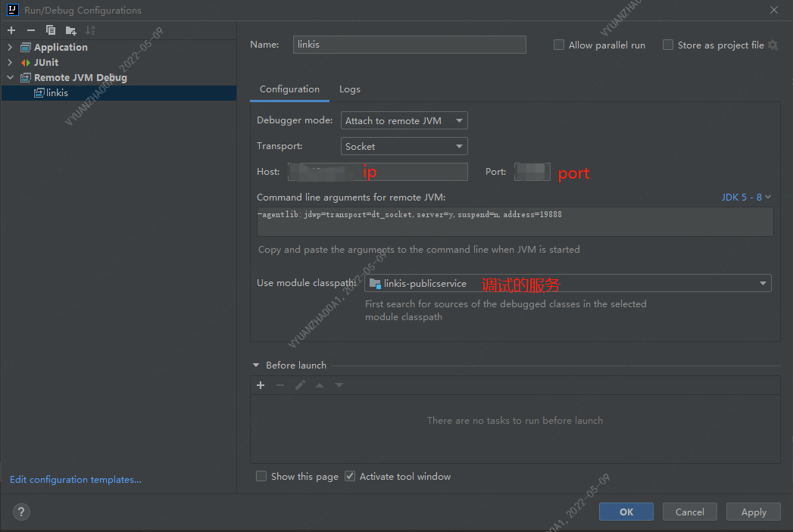Open the JDK 5 - 8 selector
The width and height of the screenshot is (793, 532).
click(x=745, y=197)
